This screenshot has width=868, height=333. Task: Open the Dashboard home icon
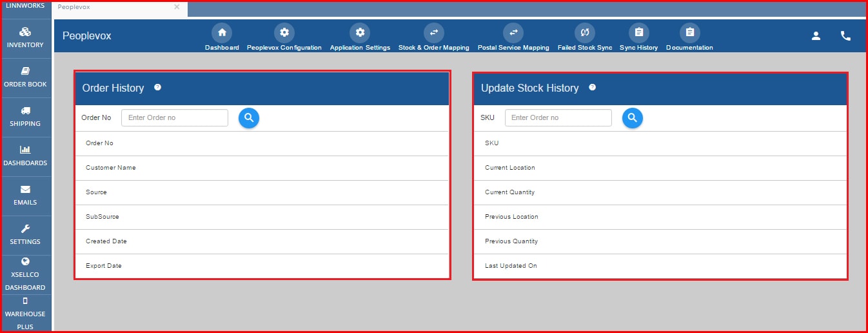click(x=222, y=33)
